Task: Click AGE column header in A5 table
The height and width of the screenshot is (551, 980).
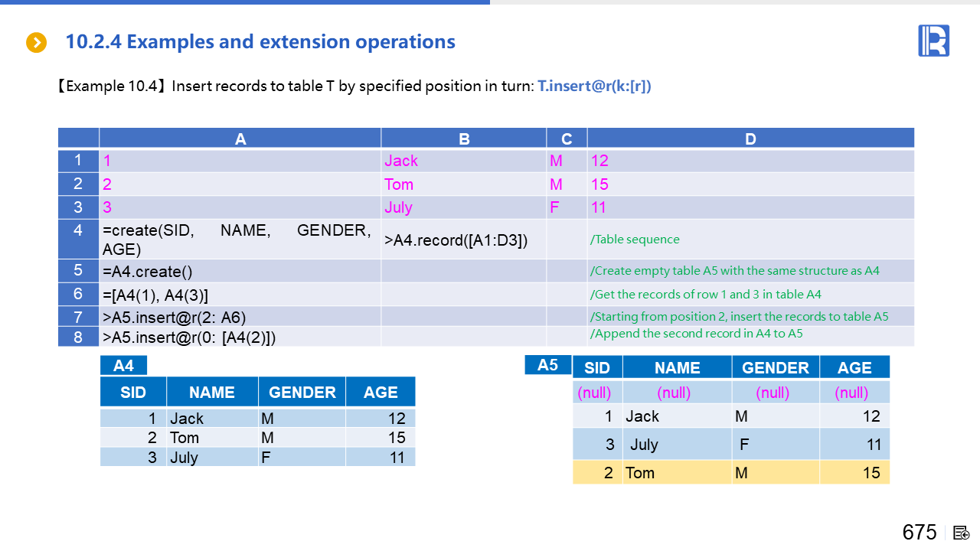Action: point(854,367)
